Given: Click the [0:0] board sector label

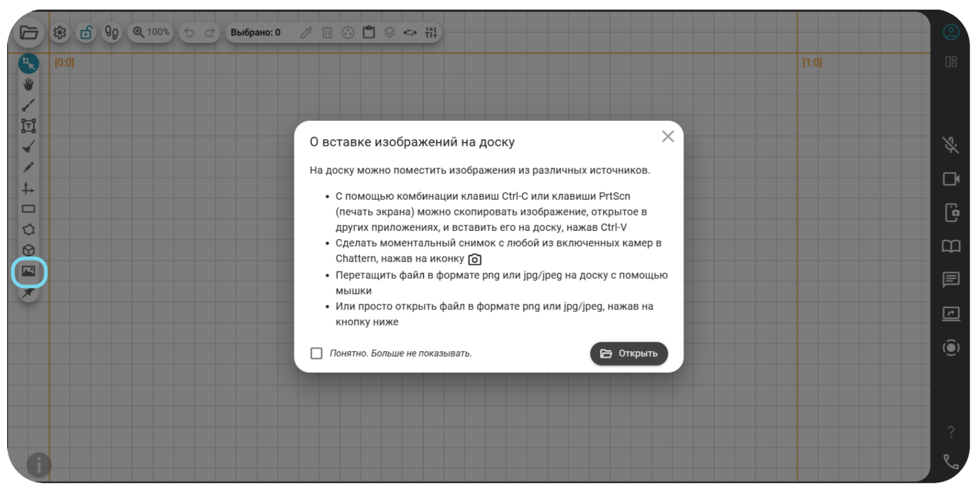Looking at the screenshot, I should coord(64,62).
